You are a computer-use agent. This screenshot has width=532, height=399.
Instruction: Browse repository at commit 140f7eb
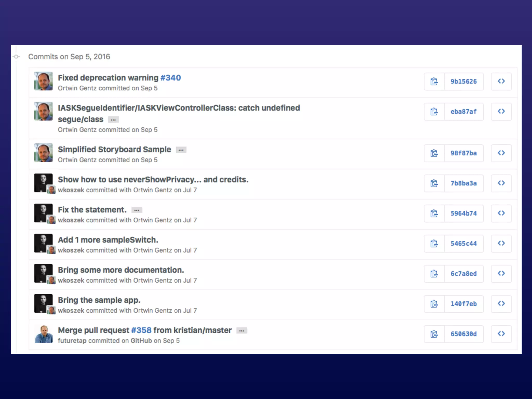coord(501,304)
